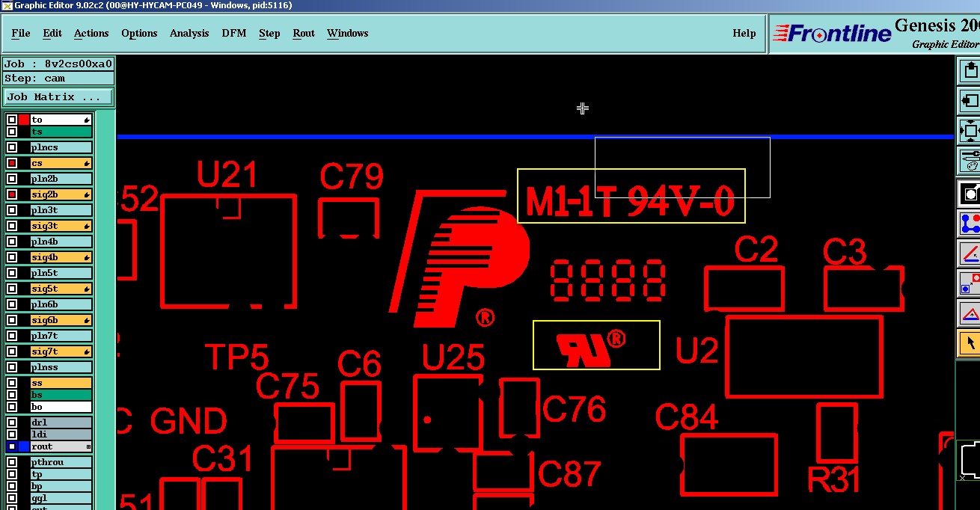Select the gql layer name
This screenshot has height=510, width=980.
click(61, 498)
